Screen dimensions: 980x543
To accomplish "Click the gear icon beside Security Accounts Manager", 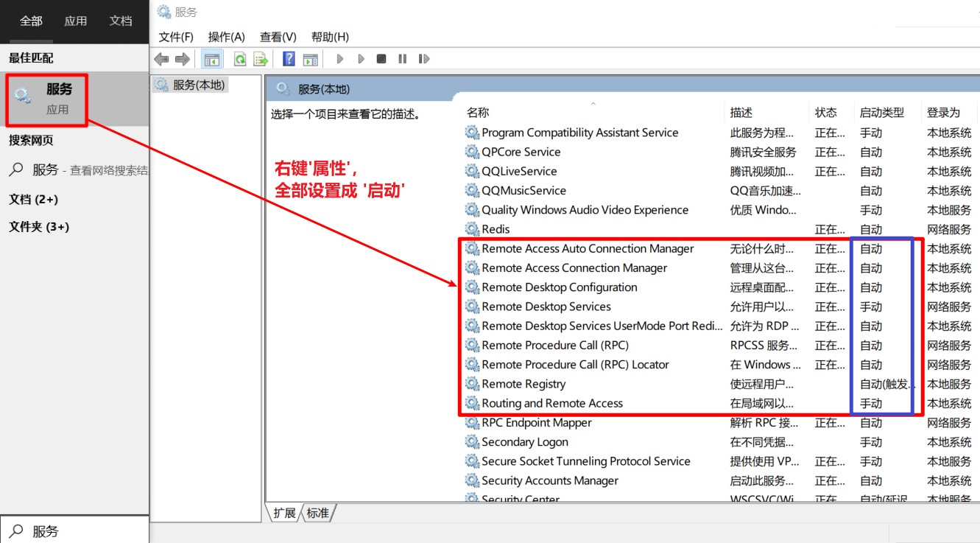I will pos(472,480).
